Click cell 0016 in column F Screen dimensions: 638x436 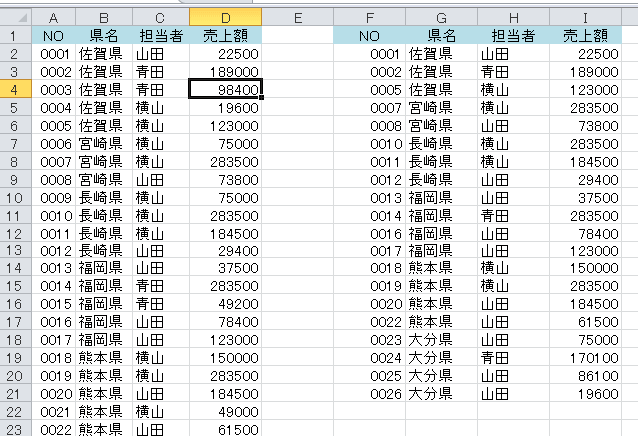pyautogui.click(x=369, y=234)
